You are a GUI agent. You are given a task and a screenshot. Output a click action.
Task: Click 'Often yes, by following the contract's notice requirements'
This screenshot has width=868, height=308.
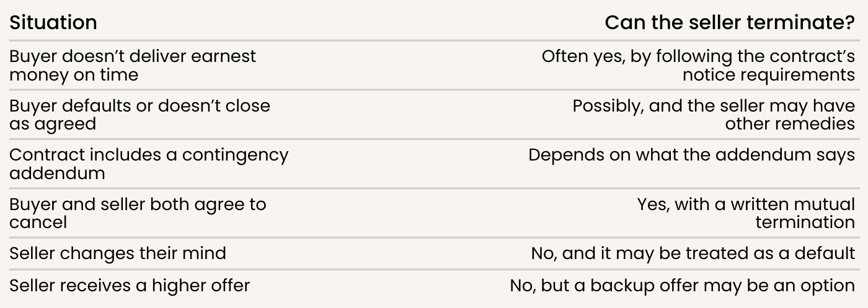coord(698,65)
